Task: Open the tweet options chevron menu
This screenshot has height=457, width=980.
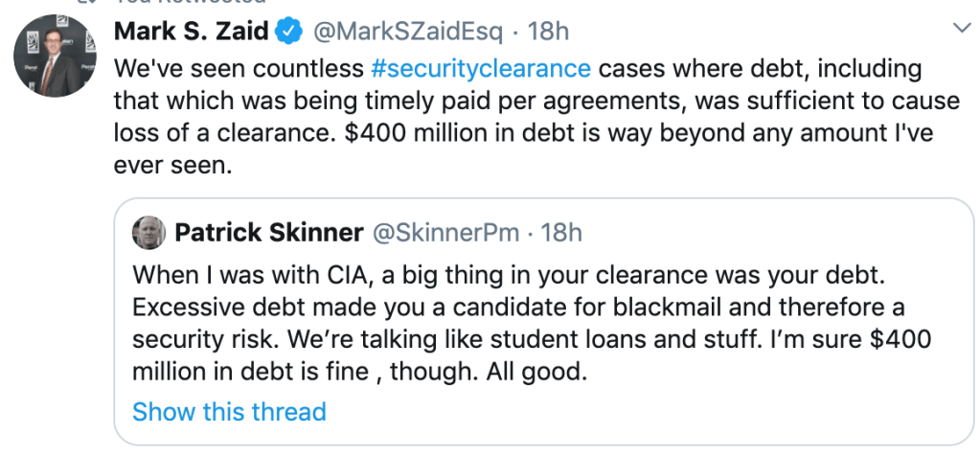Action: pyautogui.click(x=961, y=30)
